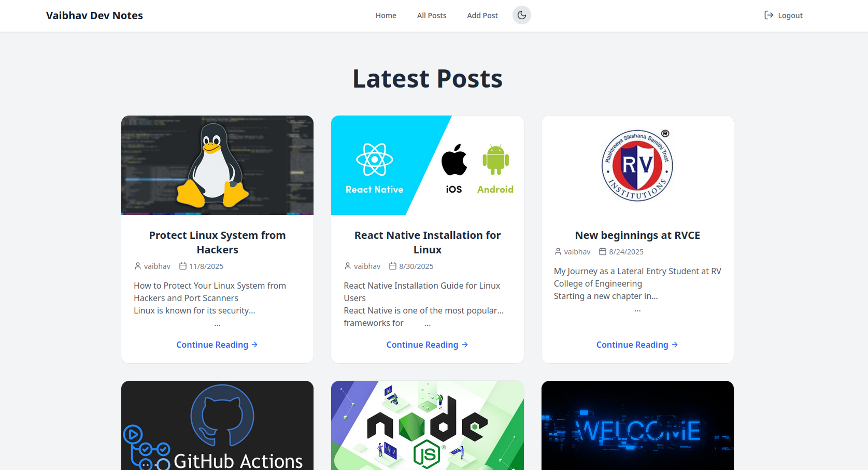Viewport: 868px width, 470px height.
Task: Open the Welcome post image
Action: [637, 426]
